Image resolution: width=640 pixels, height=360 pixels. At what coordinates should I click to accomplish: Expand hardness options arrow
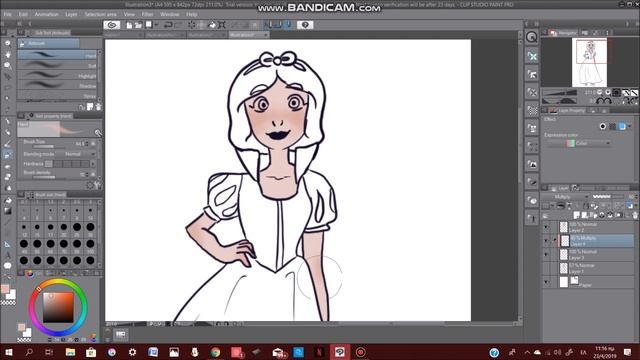tap(93, 164)
